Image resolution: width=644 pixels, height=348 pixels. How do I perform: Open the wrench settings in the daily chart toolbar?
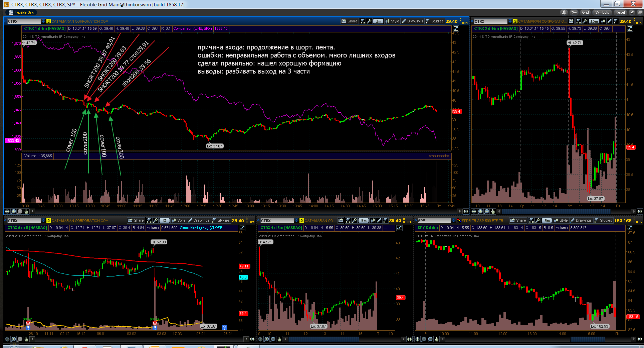pos(155,220)
